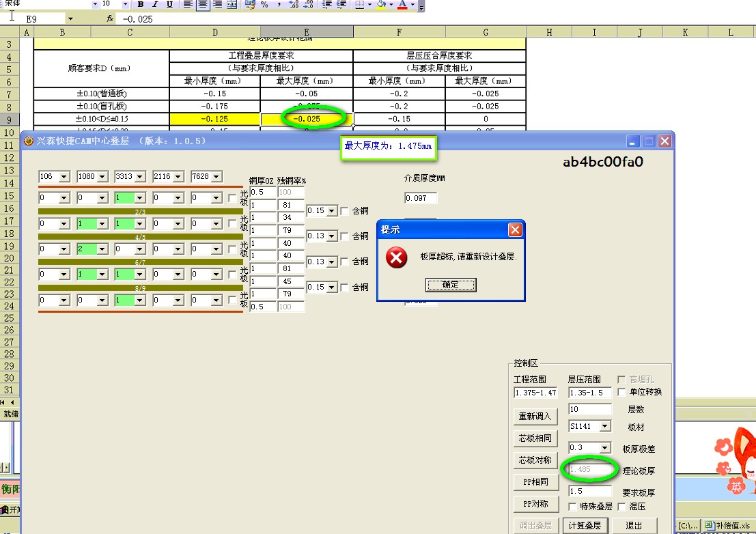Toggle bold formatting in Excel toolbar
This screenshot has width=756, height=534.
tap(140, 4)
